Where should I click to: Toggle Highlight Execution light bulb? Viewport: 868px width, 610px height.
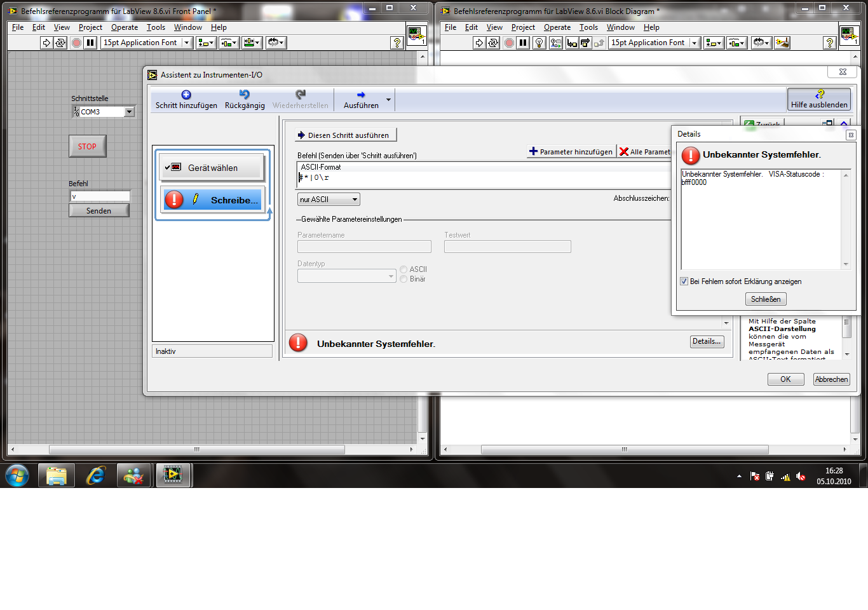(539, 43)
